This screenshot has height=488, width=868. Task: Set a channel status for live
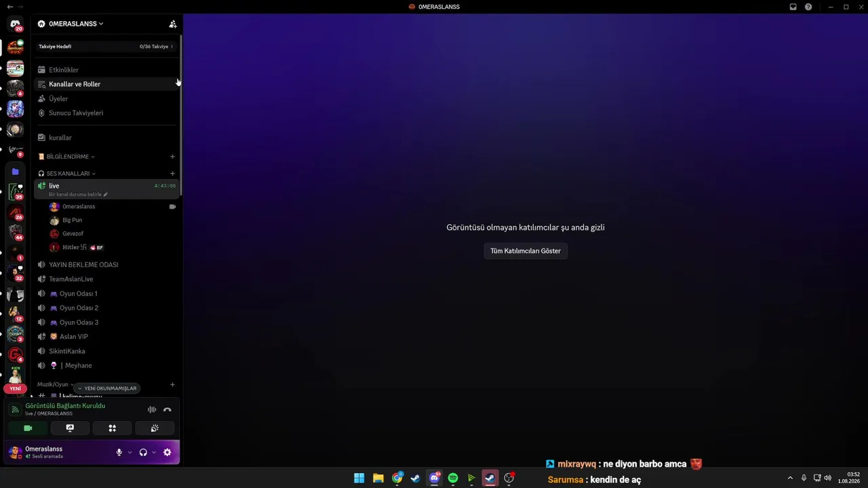click(x=78, y=195)
